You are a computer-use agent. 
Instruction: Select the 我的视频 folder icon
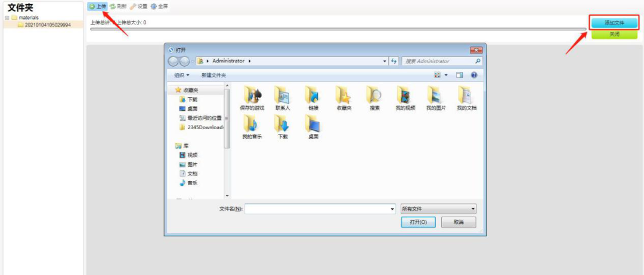pos(405,95)
